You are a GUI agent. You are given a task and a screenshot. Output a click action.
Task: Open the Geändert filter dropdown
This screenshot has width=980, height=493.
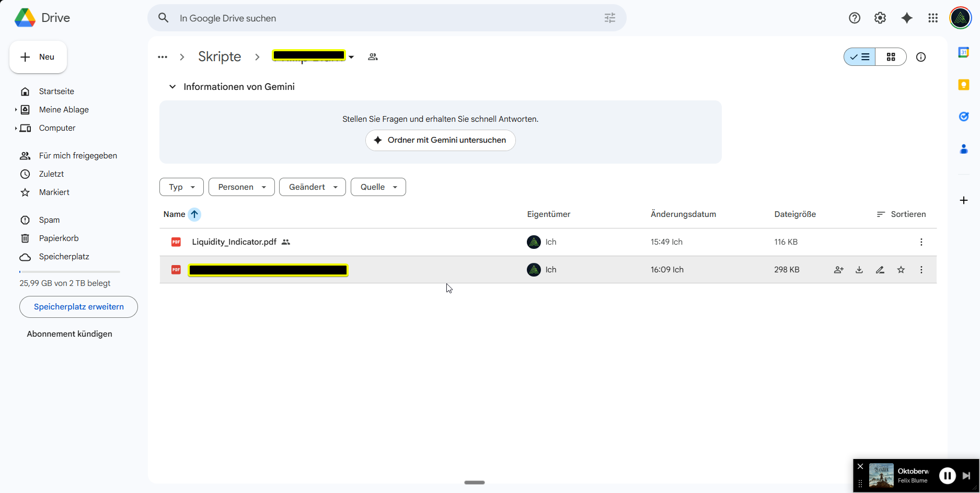click(x=312, y=187)
